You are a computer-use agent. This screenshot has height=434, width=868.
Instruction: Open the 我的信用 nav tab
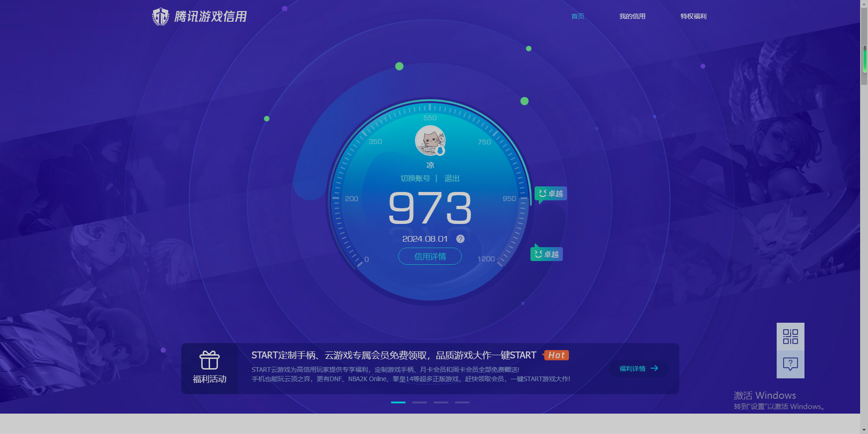632,16
